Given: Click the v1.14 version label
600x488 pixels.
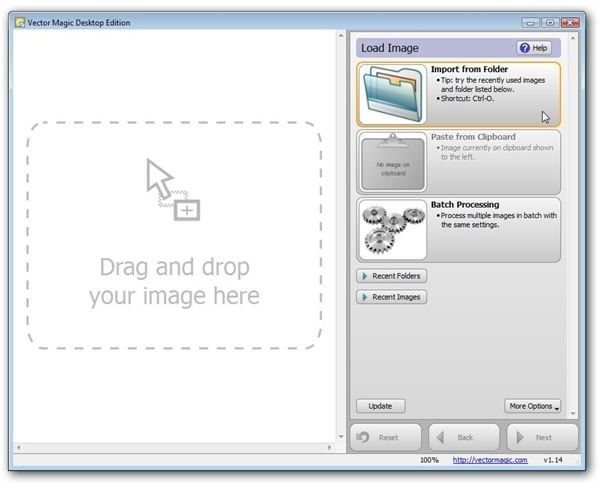Looking at the screenshot, I should click(x=553, y=460).
